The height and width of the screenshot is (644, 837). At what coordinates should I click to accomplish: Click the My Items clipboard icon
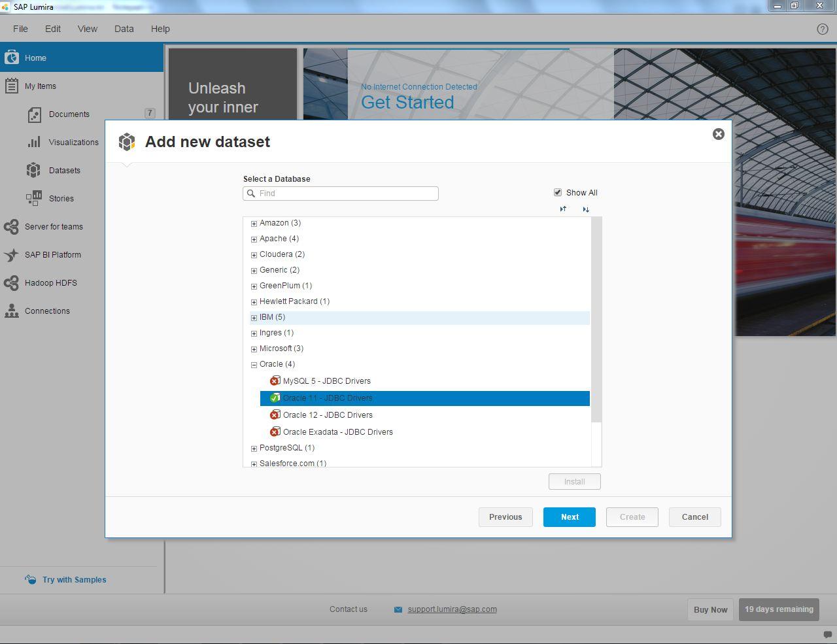[11, 86]
